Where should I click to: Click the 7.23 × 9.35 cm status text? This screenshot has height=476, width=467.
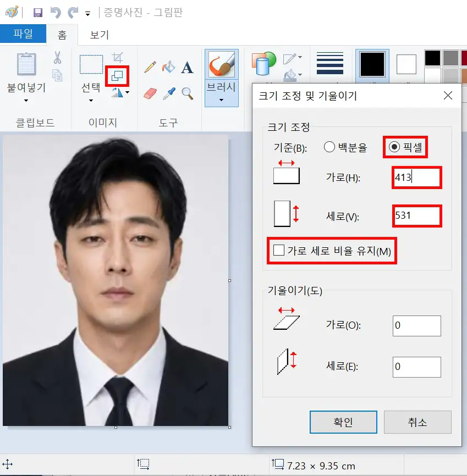click(321, 466)
